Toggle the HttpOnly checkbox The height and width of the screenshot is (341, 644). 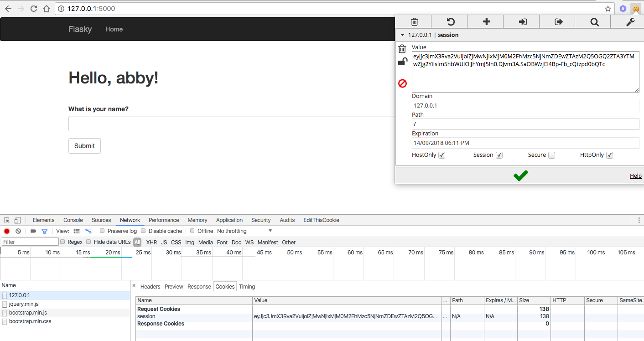coord(610,155)
